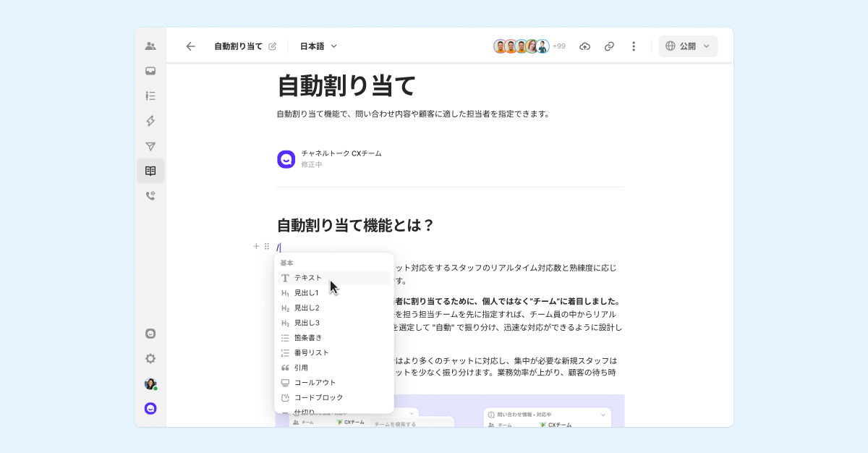This screenshot has height=453, width=868.
Task: Select テキスト from the block menu
Action: click(x=334, y=278)
